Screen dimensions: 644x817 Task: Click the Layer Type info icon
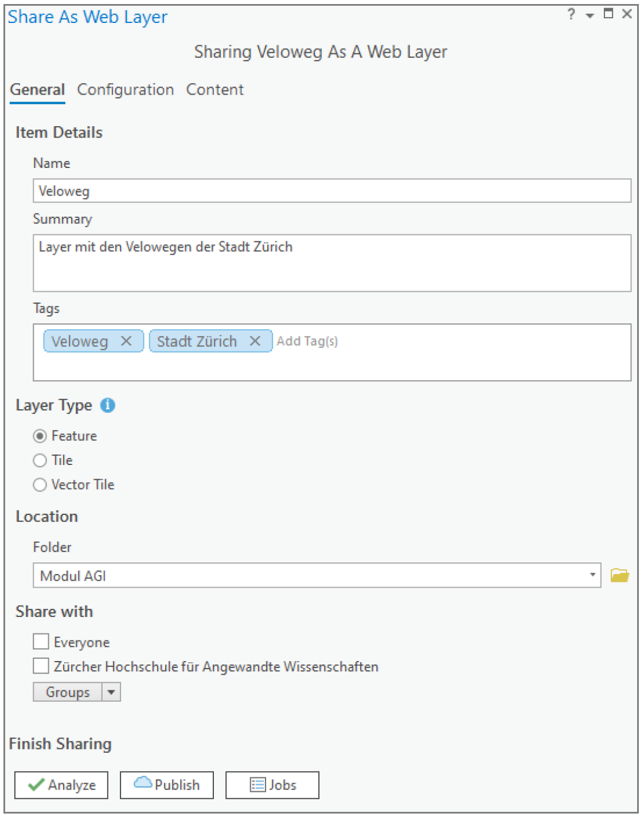point(108,405)
